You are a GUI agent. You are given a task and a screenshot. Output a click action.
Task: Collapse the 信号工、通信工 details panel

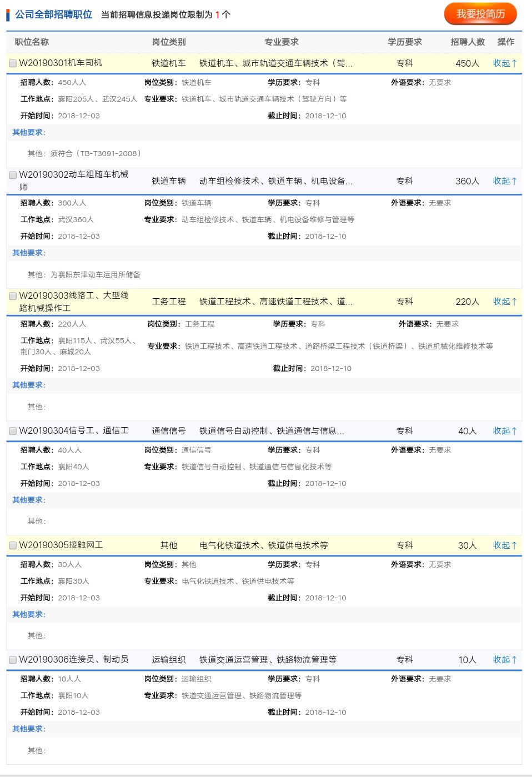505,431
